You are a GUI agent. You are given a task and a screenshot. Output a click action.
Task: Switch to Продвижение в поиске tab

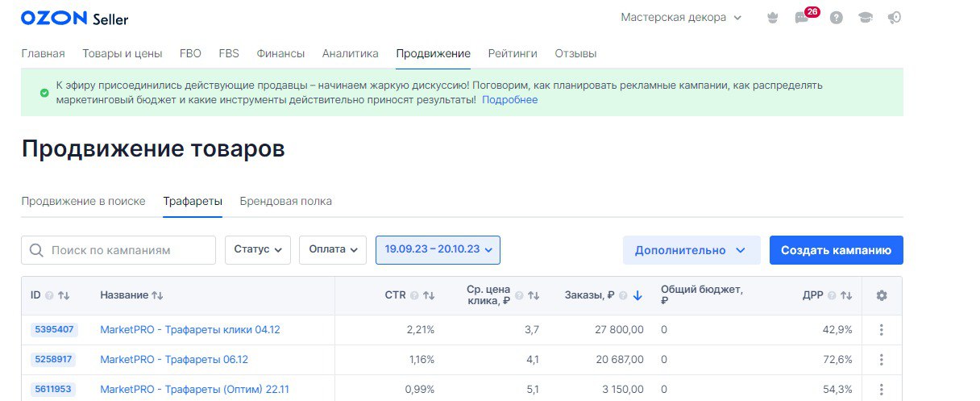tap(83, 202)
